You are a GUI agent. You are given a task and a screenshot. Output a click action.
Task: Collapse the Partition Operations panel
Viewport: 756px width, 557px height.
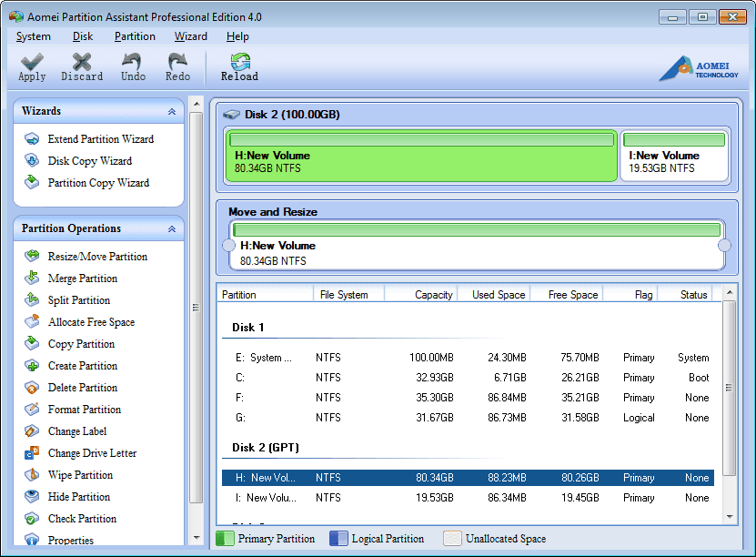pyautogui.click(x=171, y=228)
